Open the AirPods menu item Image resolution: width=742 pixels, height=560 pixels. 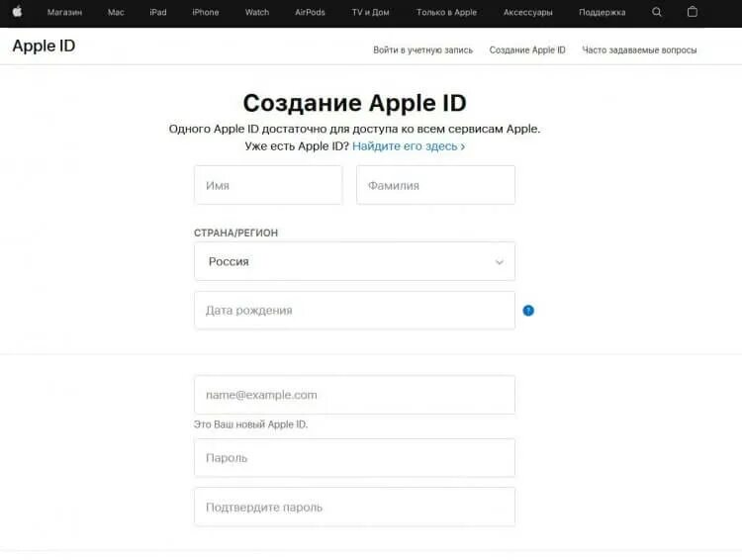[310, 12]
